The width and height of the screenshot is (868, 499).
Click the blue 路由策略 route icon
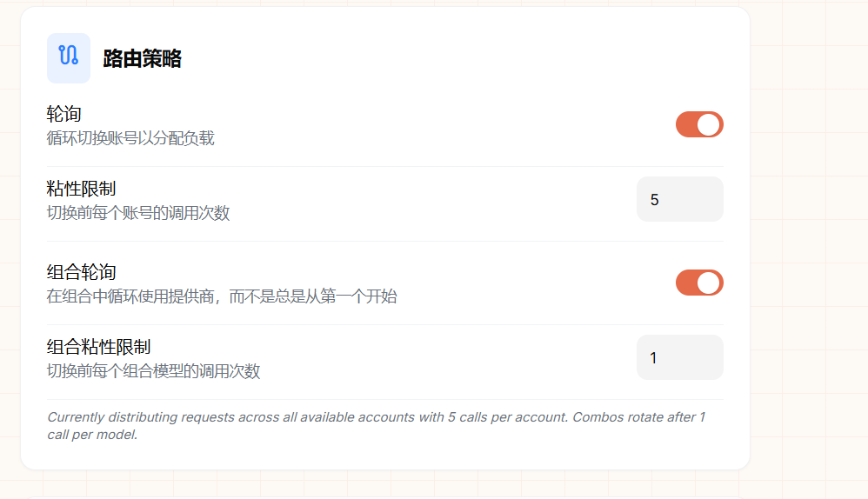pos(69,58)
